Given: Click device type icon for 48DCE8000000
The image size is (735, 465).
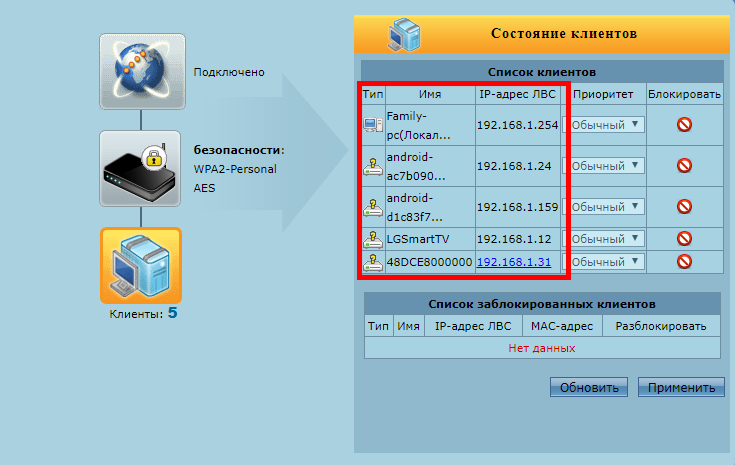Looking at the screenshot, I should (x=373, y=262).
